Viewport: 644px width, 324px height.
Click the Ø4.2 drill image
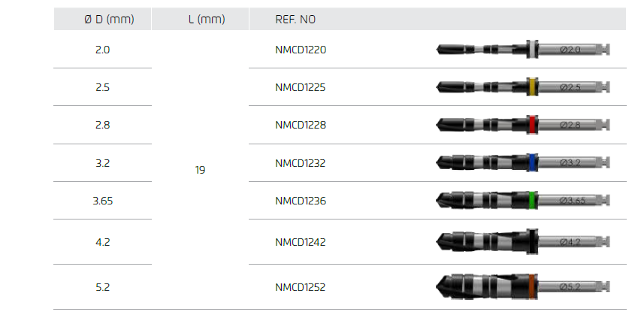click(524, 241)
